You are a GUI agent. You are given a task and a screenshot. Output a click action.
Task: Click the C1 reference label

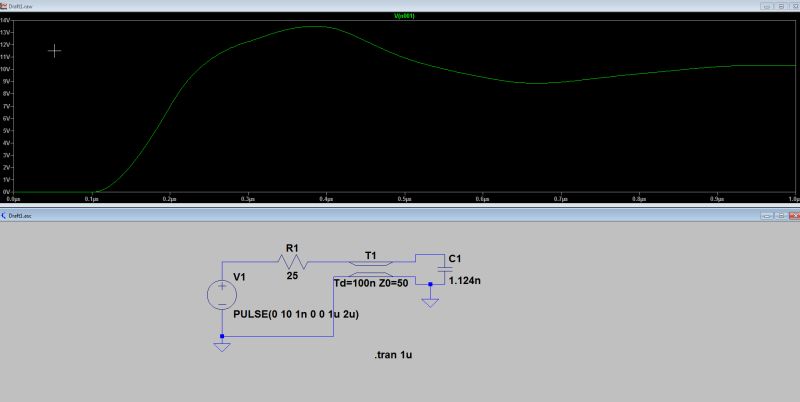tap(455, 259)
